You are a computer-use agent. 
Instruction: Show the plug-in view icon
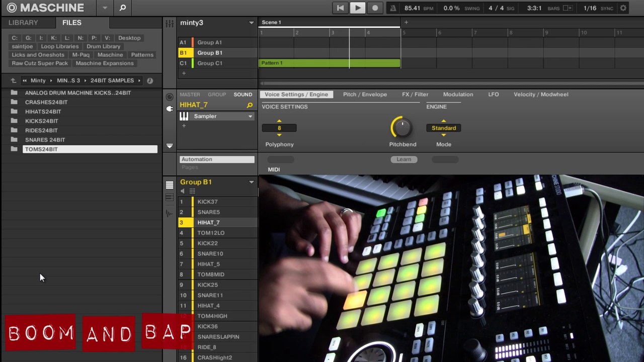pos(170,109)
